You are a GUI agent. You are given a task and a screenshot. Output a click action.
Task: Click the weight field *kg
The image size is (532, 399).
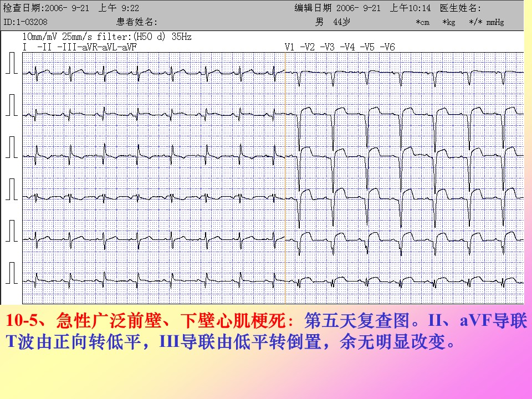pos(448,22)
